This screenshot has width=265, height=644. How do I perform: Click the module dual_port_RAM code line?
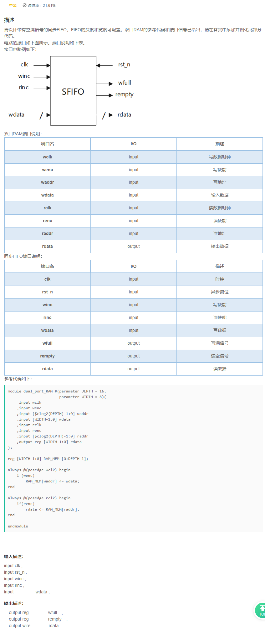(x=57, y=391)
